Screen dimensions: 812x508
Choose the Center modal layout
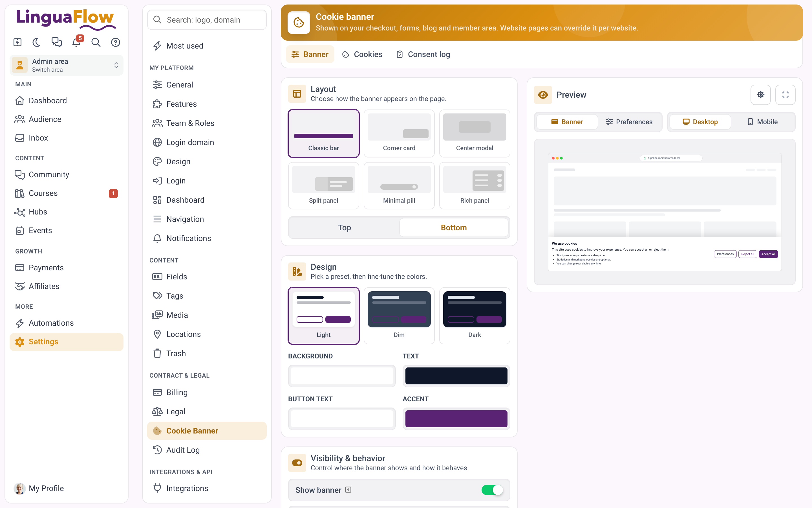pos(475,133)
